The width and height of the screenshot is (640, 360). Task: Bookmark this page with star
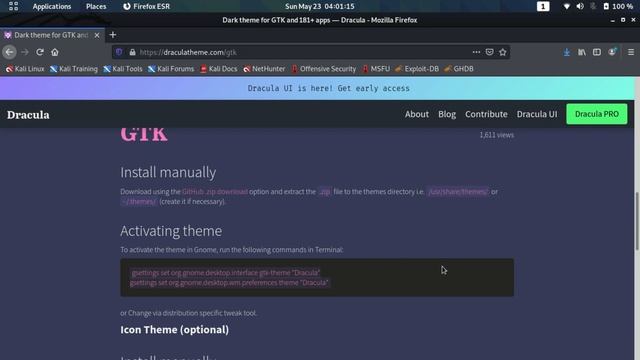(x=503, y=52)
